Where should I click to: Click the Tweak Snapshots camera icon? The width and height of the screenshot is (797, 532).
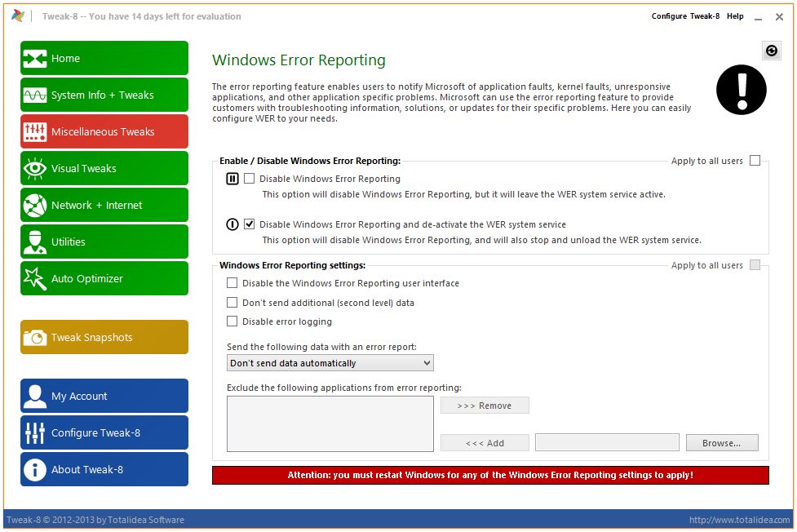(x=35, y=337)
